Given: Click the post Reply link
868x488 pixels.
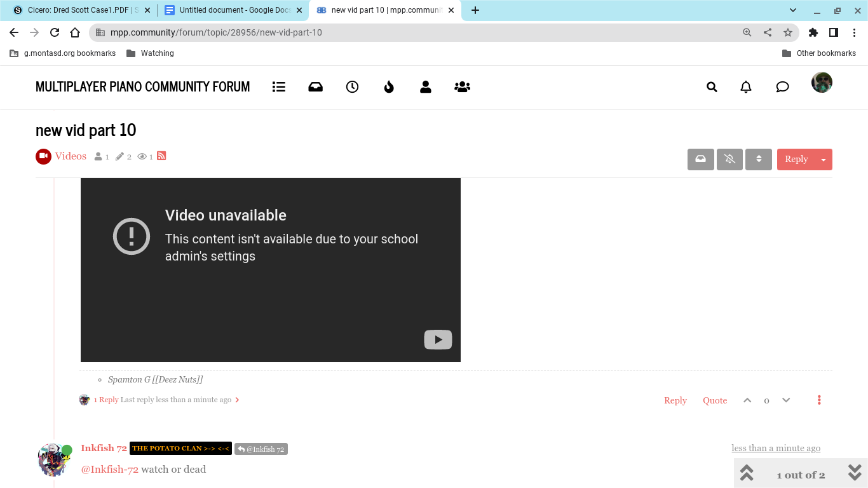Looking at the screenshot, I should tap(675, 400).
